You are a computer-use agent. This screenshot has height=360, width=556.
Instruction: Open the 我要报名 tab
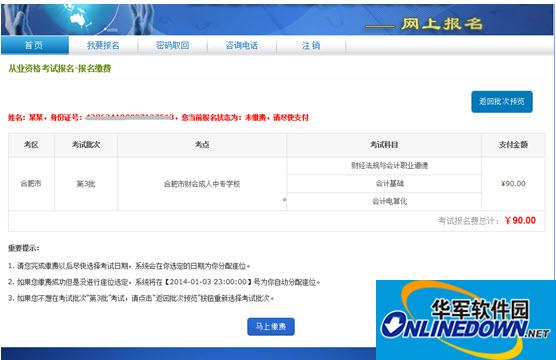point(103,45)
